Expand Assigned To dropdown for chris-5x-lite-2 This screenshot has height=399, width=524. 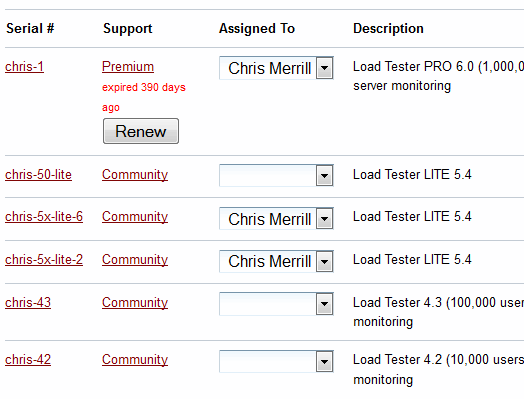click(276, 261)
